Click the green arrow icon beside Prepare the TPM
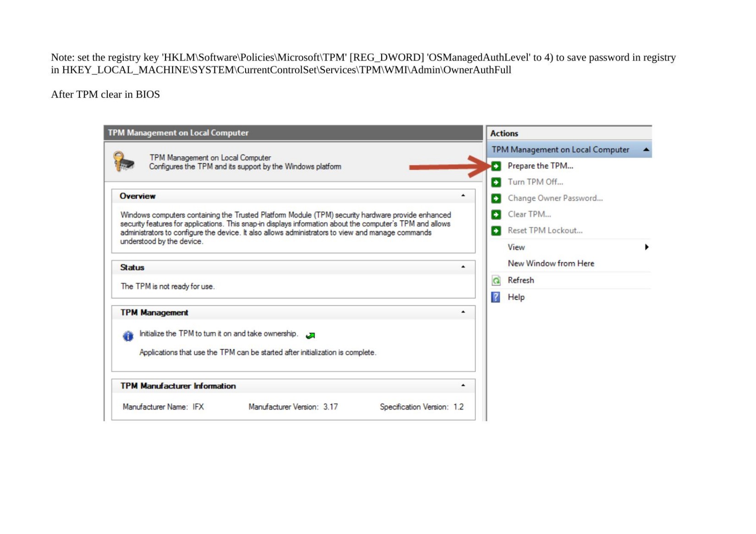The height and width of the screenshot is (534, 756). click(496, 166)
